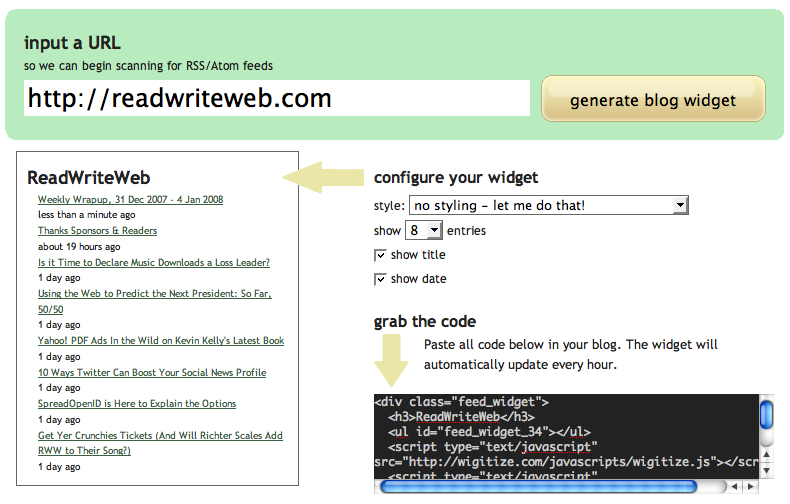Screen dimensions: 790x504
Task: Toggle the show title checkbox
Action: 380,255
